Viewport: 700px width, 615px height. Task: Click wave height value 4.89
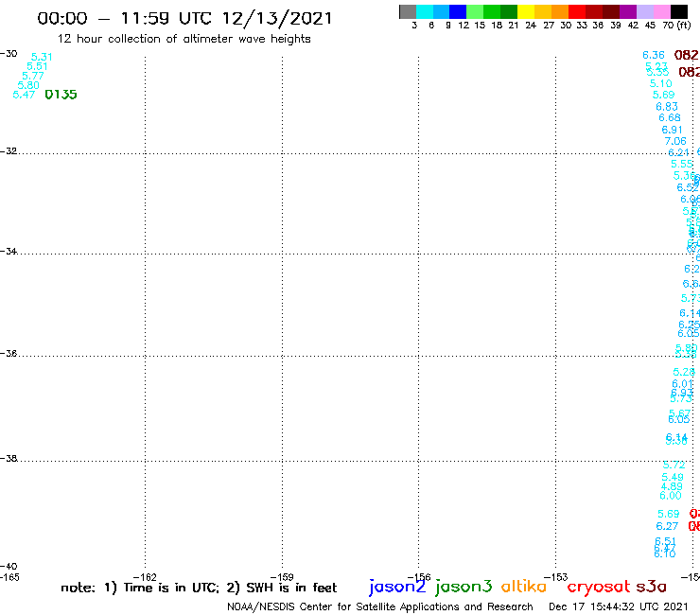[x=672, y=486]
